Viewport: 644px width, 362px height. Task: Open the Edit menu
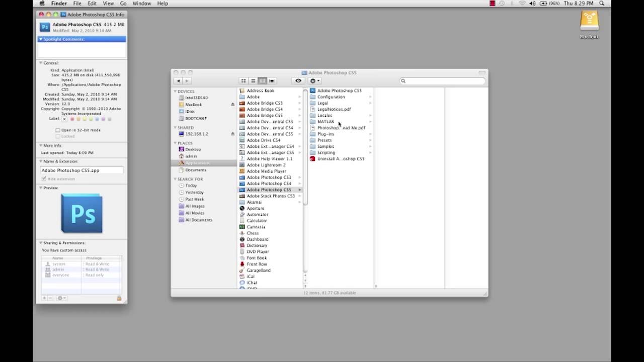pyautogui.click(x=92, y=4)
